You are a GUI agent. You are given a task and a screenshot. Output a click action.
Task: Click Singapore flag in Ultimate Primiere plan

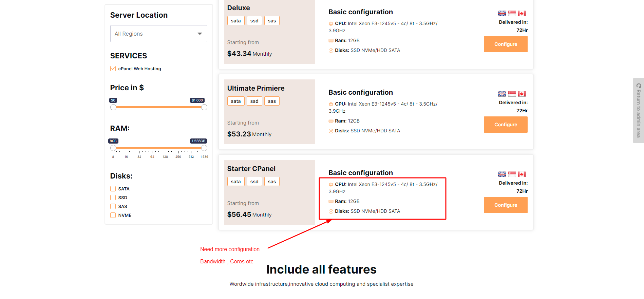point(512,94)
